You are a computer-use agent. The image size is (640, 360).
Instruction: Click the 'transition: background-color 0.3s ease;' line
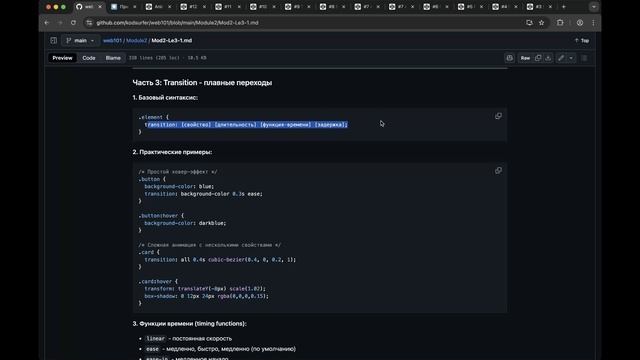pyautogui.click(x=203, y=194)
